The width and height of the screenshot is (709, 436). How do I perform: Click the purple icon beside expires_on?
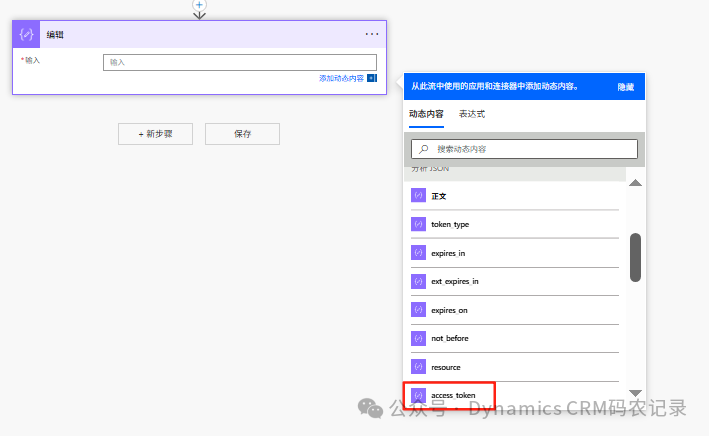point(418,310)
